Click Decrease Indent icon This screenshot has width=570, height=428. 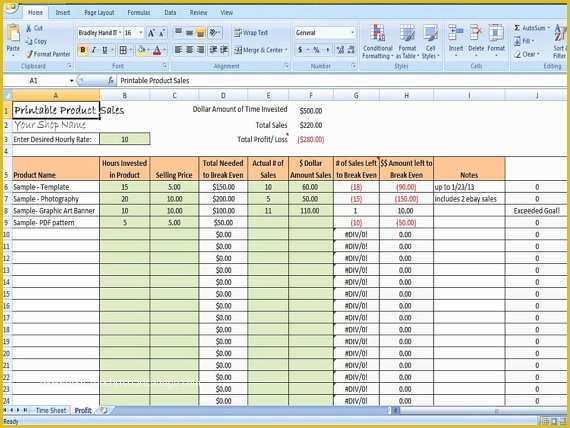(213, 50)
